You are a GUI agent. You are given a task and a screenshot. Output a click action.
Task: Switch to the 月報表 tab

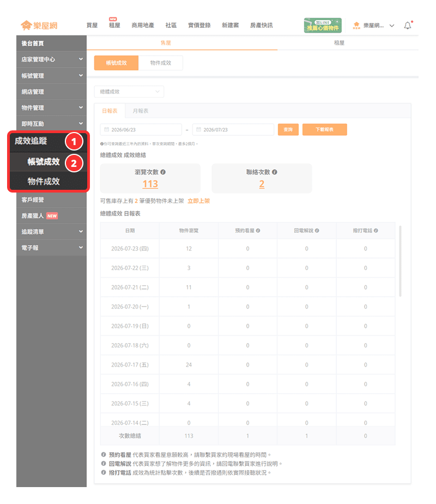coord(141,111)
